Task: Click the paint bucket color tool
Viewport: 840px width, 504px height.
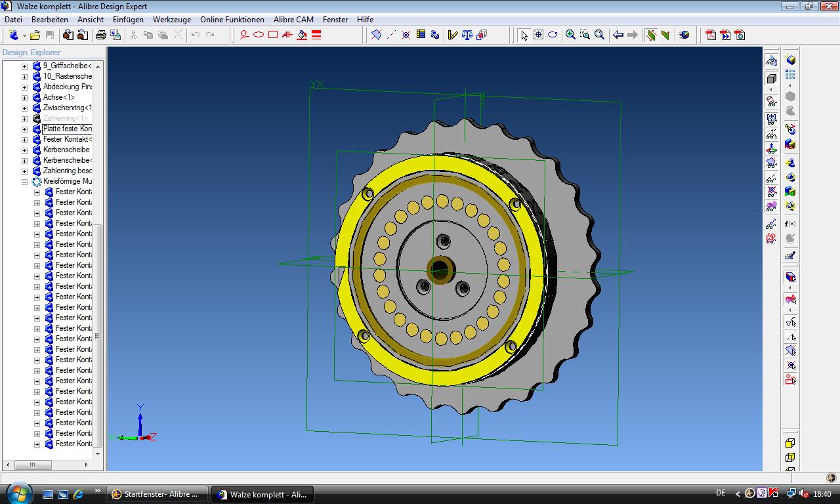Action: point(302,35)
